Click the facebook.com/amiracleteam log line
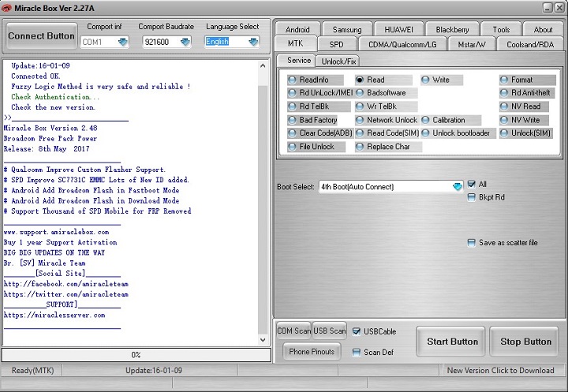Screen dimensions: 568x392 (66, 284)
